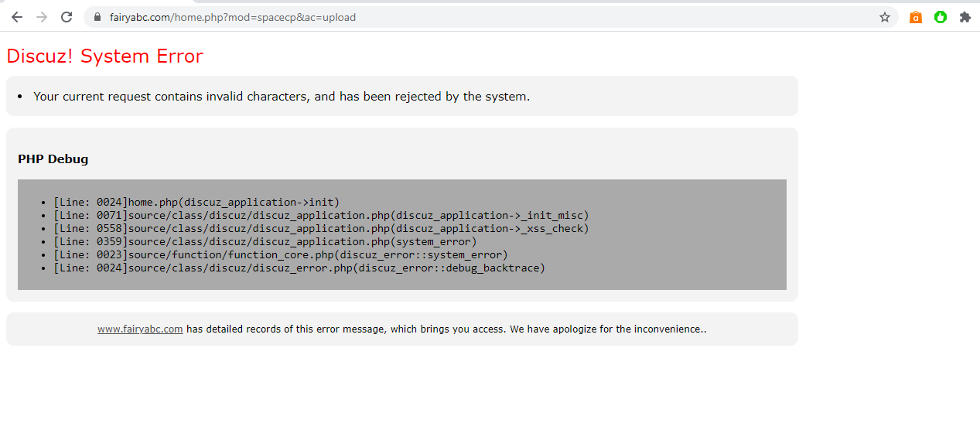Bookmark this page with the star

click(x=885, y=17)
